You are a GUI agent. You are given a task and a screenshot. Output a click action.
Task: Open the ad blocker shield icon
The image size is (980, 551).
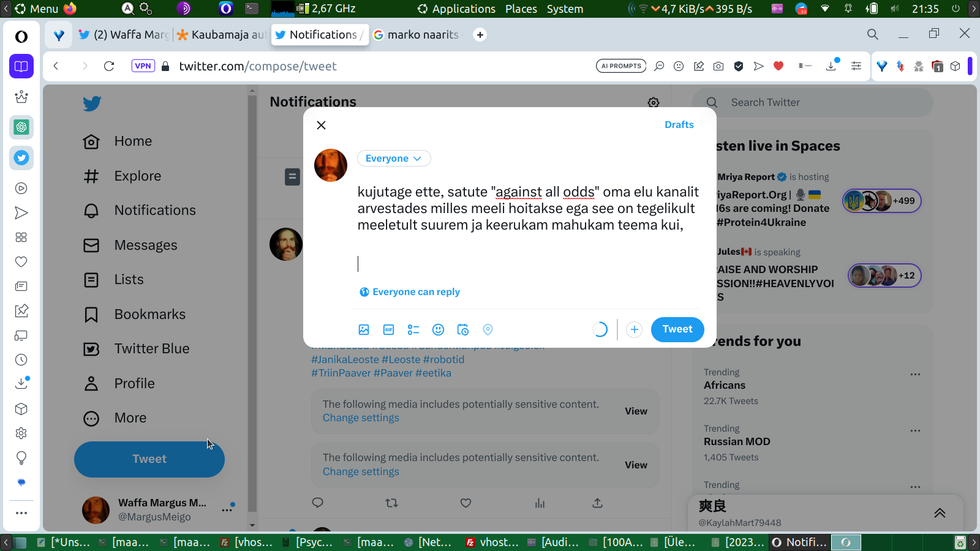point(739,66)
